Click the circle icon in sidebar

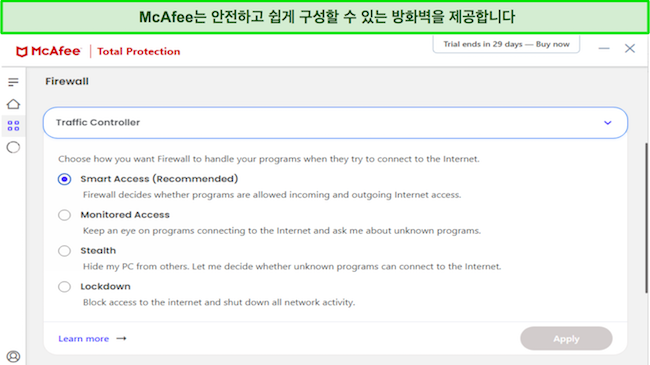pos(13,147)
